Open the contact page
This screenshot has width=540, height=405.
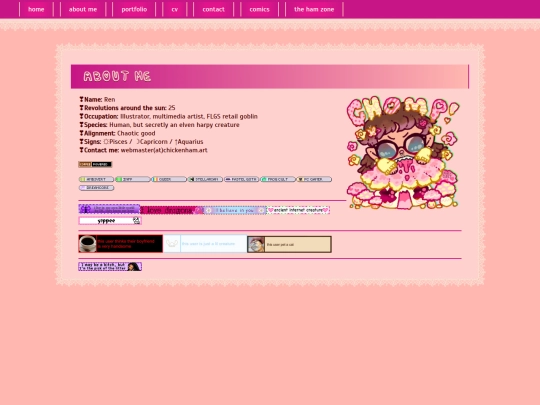click(x=214, y=9)
